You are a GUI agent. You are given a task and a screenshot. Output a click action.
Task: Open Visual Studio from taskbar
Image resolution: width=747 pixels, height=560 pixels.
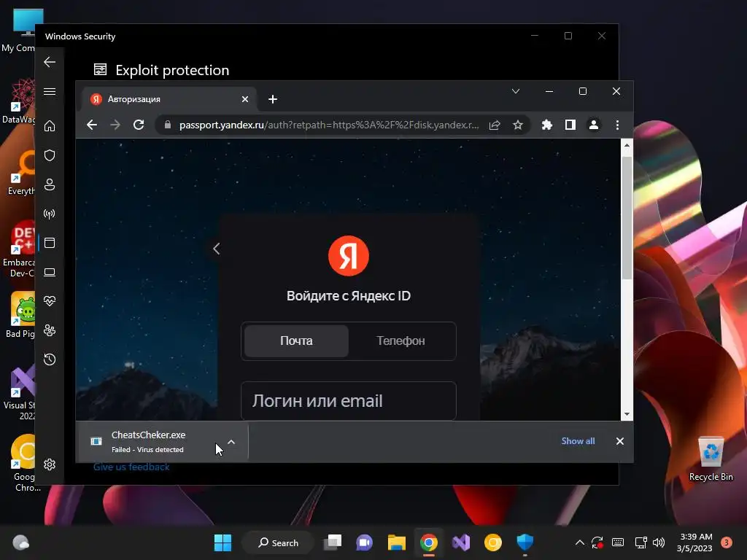(x=461, y=542)
